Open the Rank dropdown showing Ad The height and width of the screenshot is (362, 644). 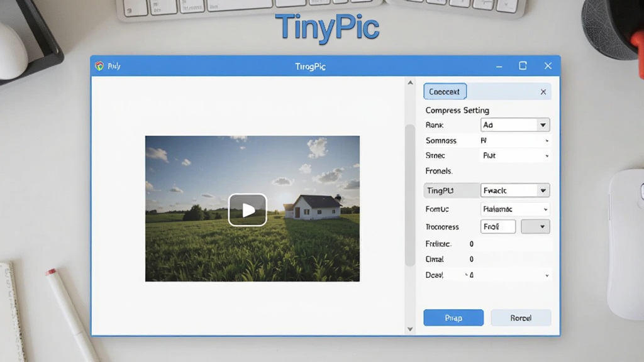[x=515, y=125]
